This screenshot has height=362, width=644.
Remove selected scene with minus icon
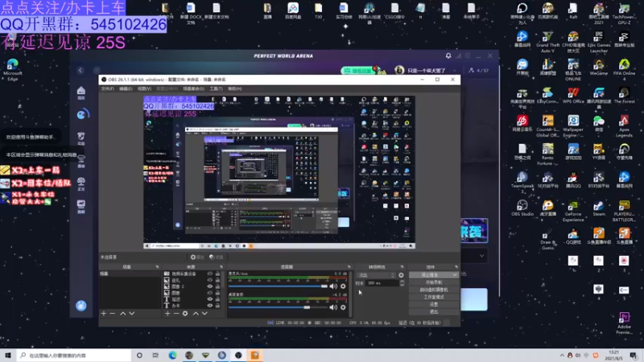(x=112, y=313)
